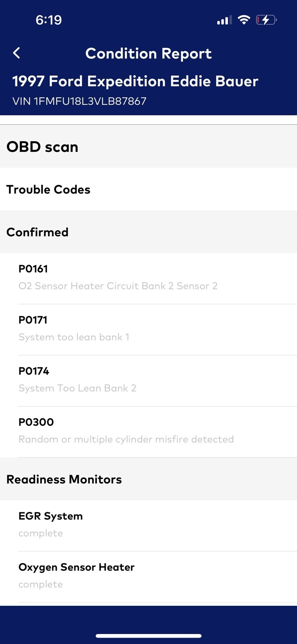Screen dimensions: 297x644
Task: Select the Oxygen Sensor Heater monitor row
Action: click(x=148, y=576)
